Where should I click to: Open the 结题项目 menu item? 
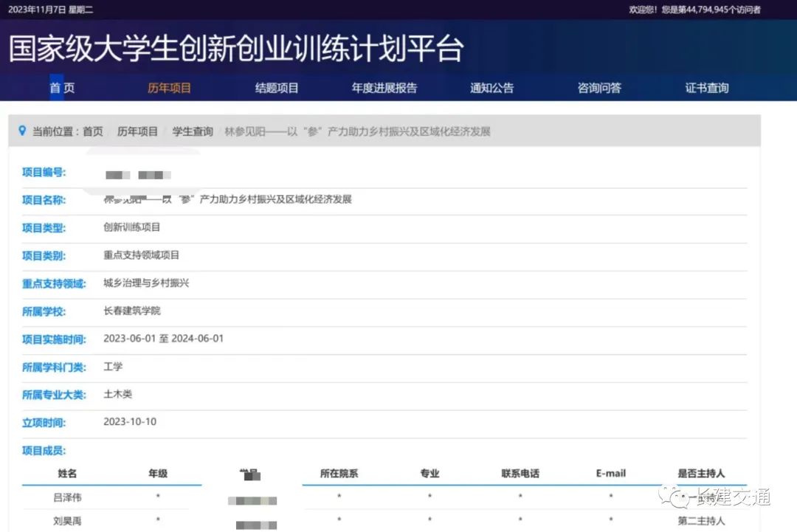277,88
